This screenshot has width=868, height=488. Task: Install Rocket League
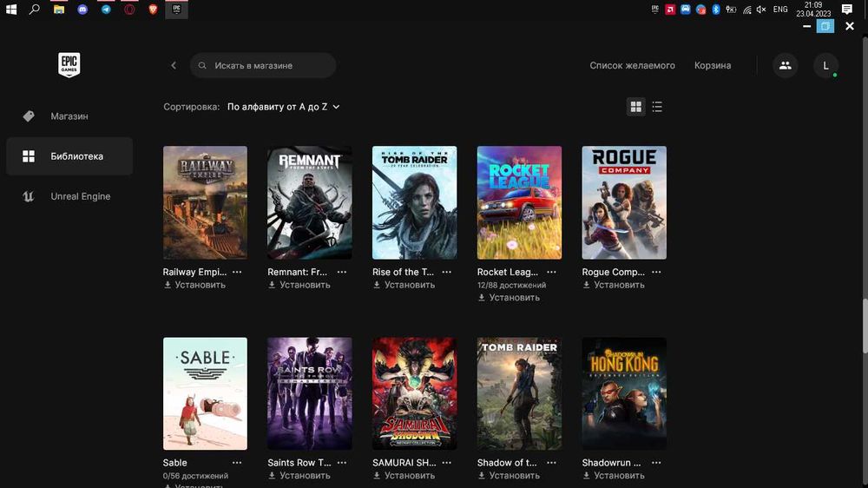[508, 298]
